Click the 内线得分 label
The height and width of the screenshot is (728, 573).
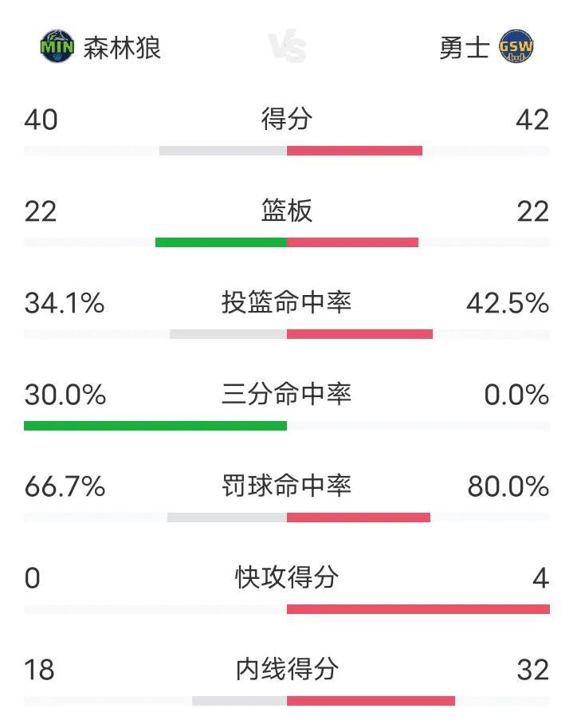pyautogui.click(x=287, y=670)
